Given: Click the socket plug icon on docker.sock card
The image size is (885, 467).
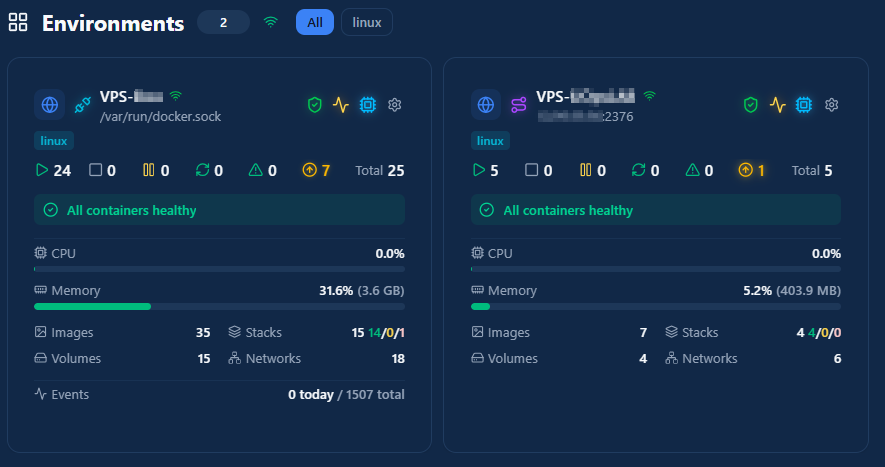Looking at the screenshot, I should coord(82,105).
